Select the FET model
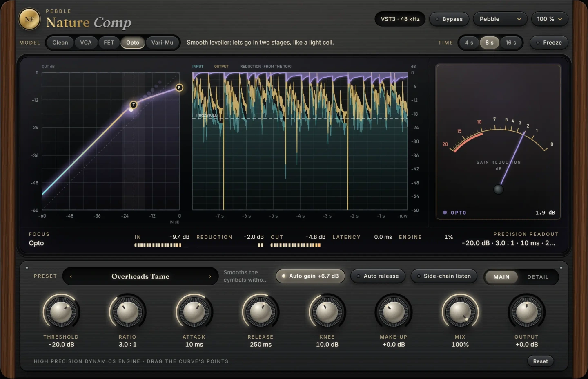 (x=109, y=43)
